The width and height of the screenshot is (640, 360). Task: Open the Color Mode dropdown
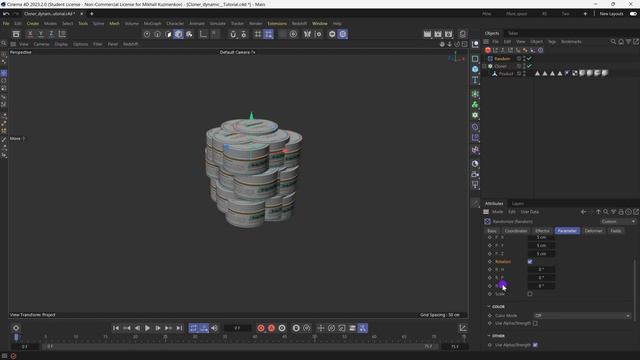coord(582,316)
